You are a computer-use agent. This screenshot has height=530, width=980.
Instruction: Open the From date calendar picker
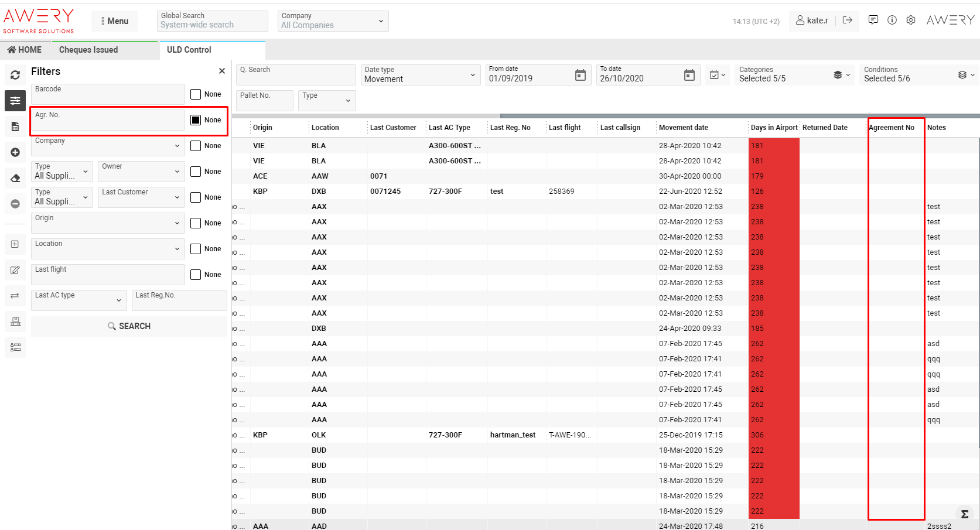tap(580, 75)
